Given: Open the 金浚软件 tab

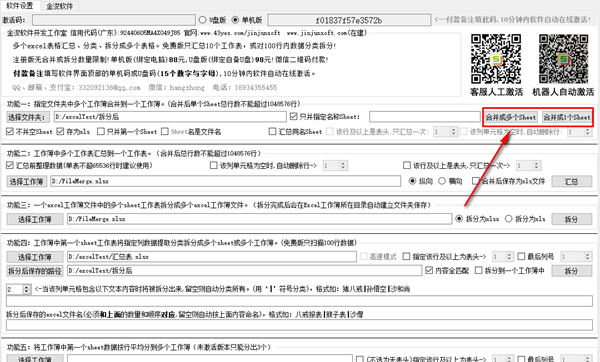Looking at the screenshot, I should click(59, 6).
